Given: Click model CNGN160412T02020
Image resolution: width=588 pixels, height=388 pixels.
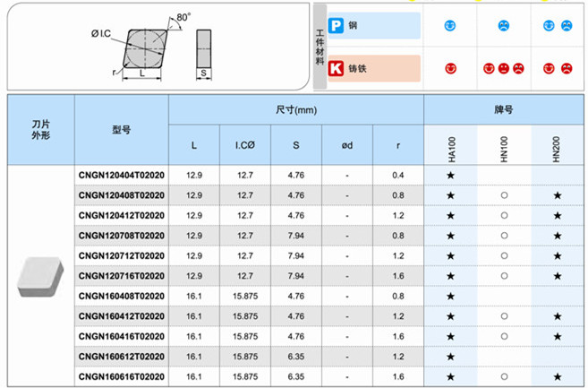Looking at the screenshot, I should [x=122, y=315].
